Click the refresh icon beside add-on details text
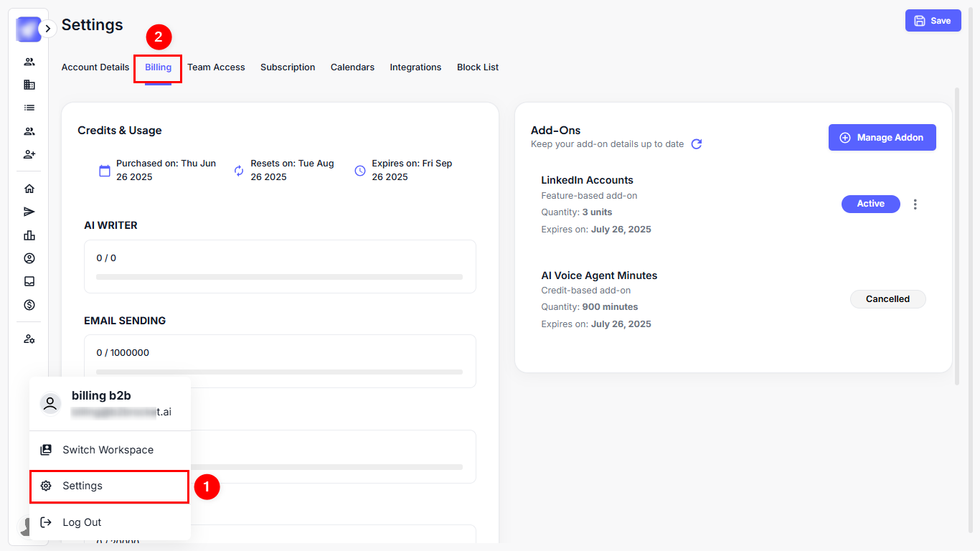 click(x=696, y=144)
